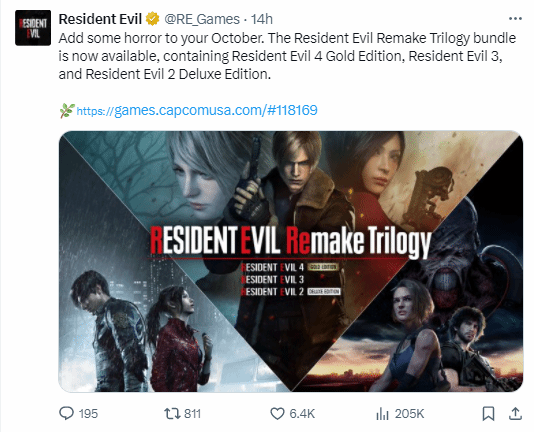Click the share upload icon
534x432 pixels.
515,413
